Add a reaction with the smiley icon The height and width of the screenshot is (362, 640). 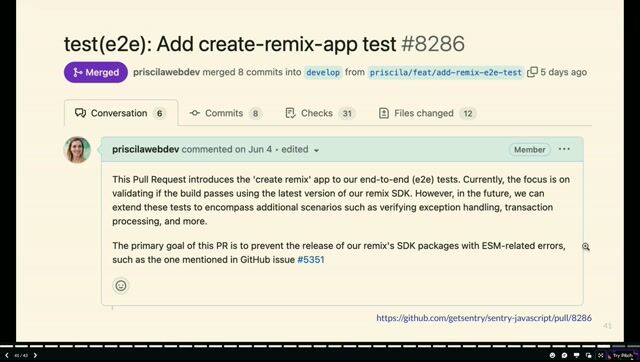click(x=121, y=285)
